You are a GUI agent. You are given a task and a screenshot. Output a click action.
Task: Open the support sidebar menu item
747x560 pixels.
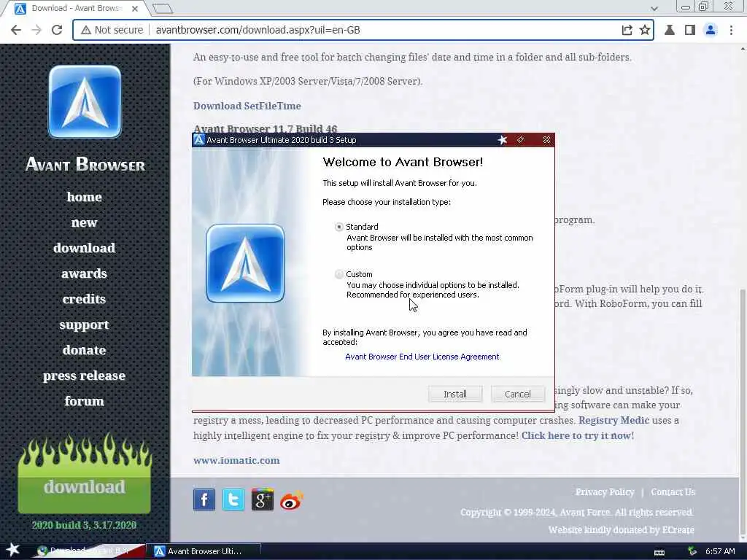85,324
